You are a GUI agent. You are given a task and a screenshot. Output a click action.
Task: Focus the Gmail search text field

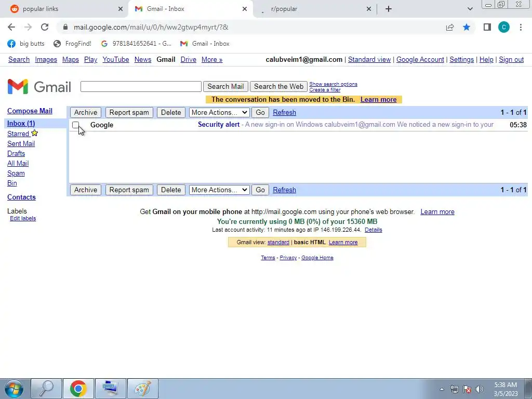[141, 87]
